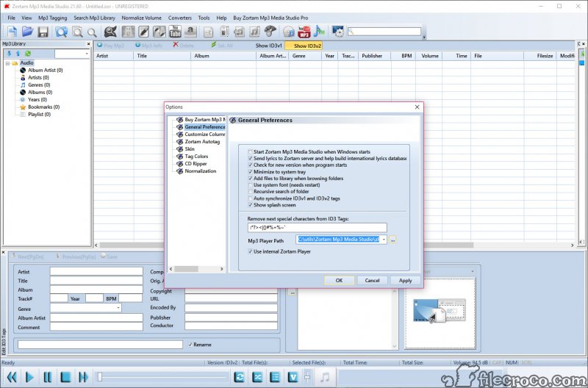Click the pencil edit tag icon

(143, 32)
